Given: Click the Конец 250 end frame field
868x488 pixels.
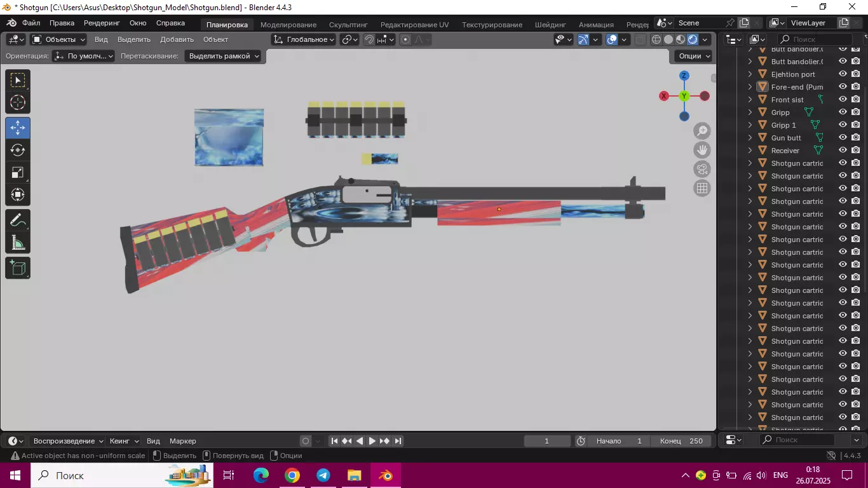Looking at the screenshot, I should [681, 441].
